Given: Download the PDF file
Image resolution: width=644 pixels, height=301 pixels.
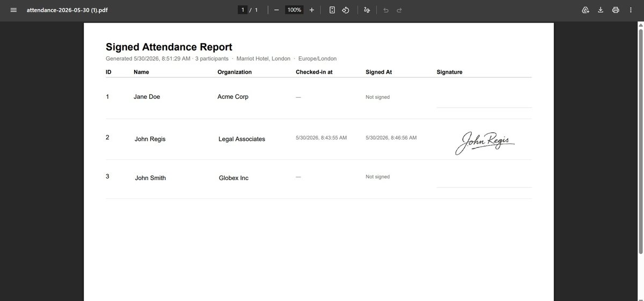Looking at the screenshot, I should tap(601, 10).
